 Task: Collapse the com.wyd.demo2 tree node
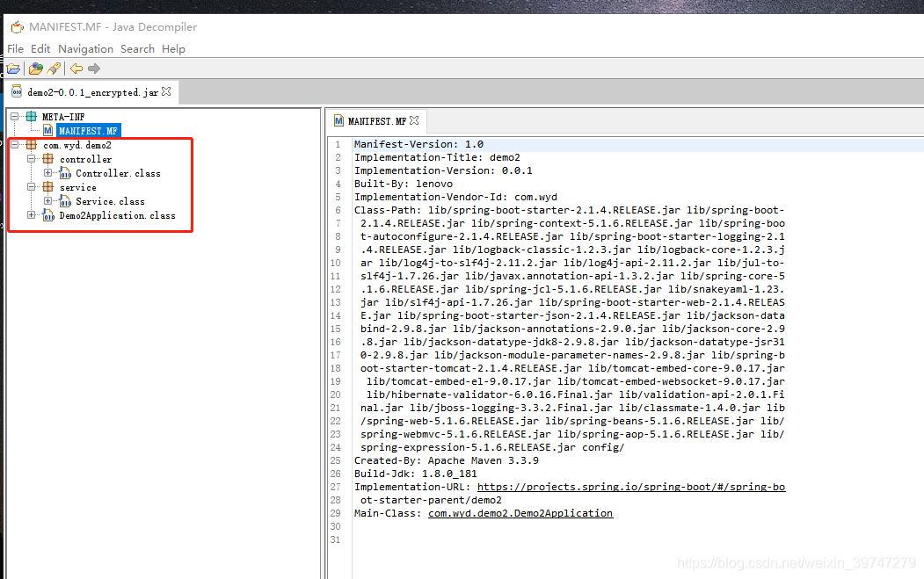(x=15, y=145)
